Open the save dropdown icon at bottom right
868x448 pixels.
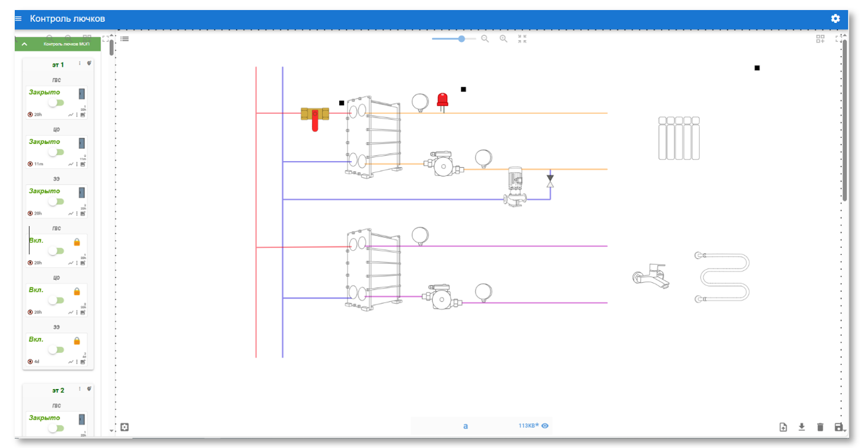click(x=840, y=427)
